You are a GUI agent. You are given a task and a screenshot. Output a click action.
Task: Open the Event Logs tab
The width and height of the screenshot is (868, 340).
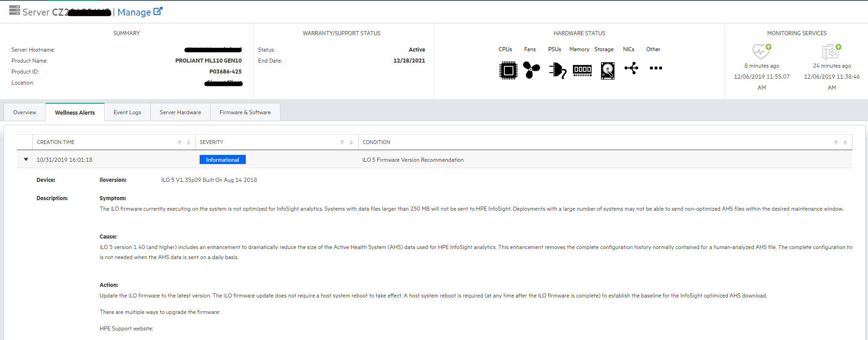click(x=127, y=112)
